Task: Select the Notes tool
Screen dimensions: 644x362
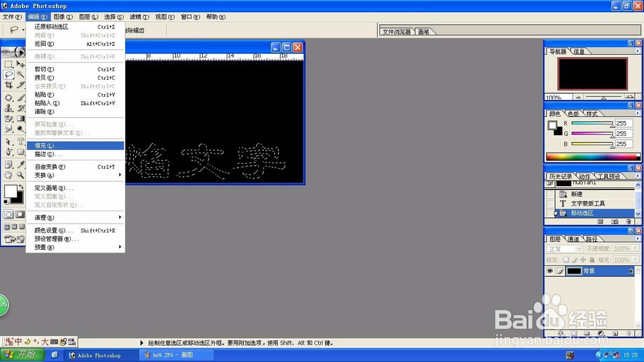Action: point(8,165)
